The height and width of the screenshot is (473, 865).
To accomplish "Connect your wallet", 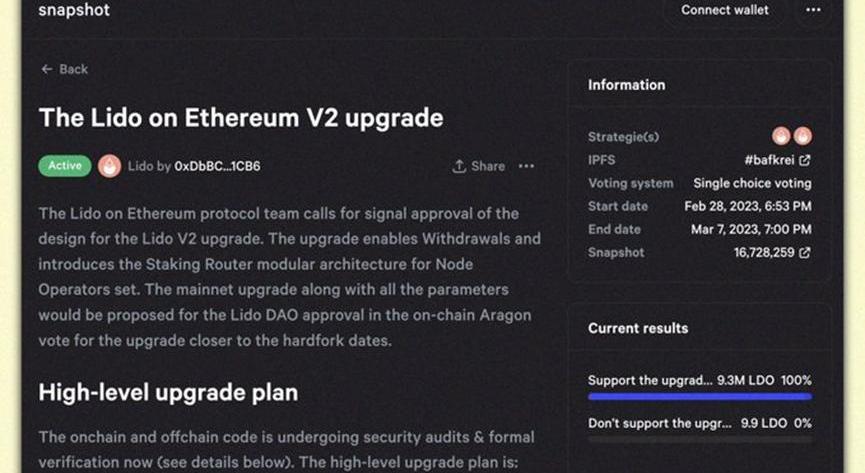I will (x=725, y=10).
